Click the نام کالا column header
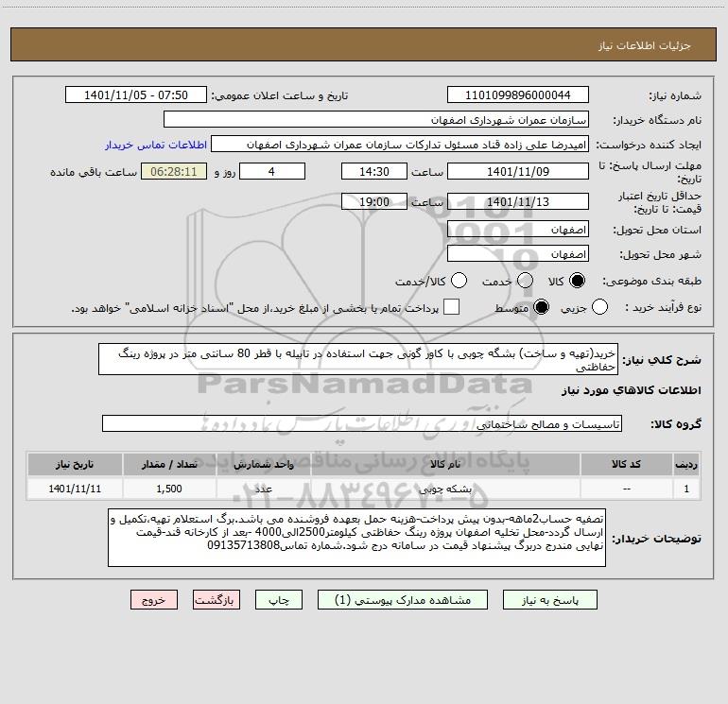 [444, 464]
